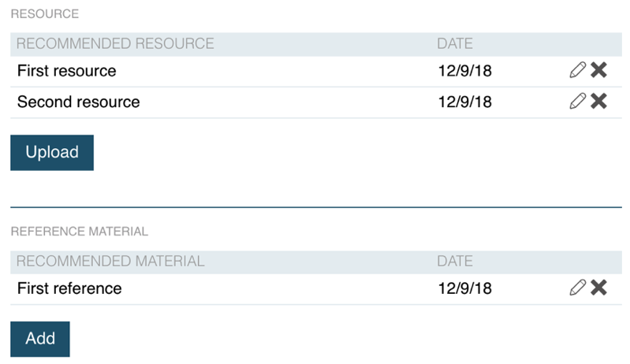
Task: Click the Date header in Resource table
Action: tap(455, 44)
